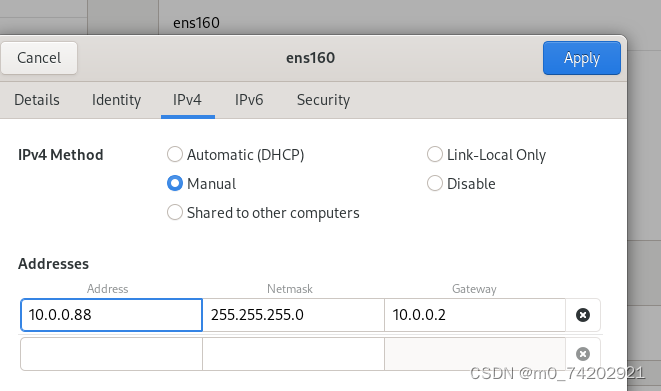Remove the 10.0.0.88 address row
661x391 pixels.
point(583,315)
